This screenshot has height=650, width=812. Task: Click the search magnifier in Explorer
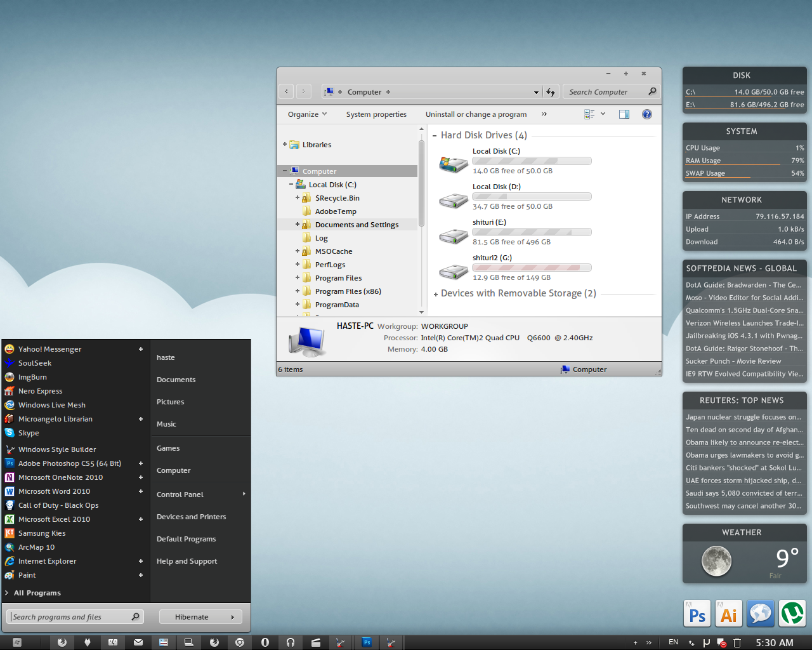point(652,91)
